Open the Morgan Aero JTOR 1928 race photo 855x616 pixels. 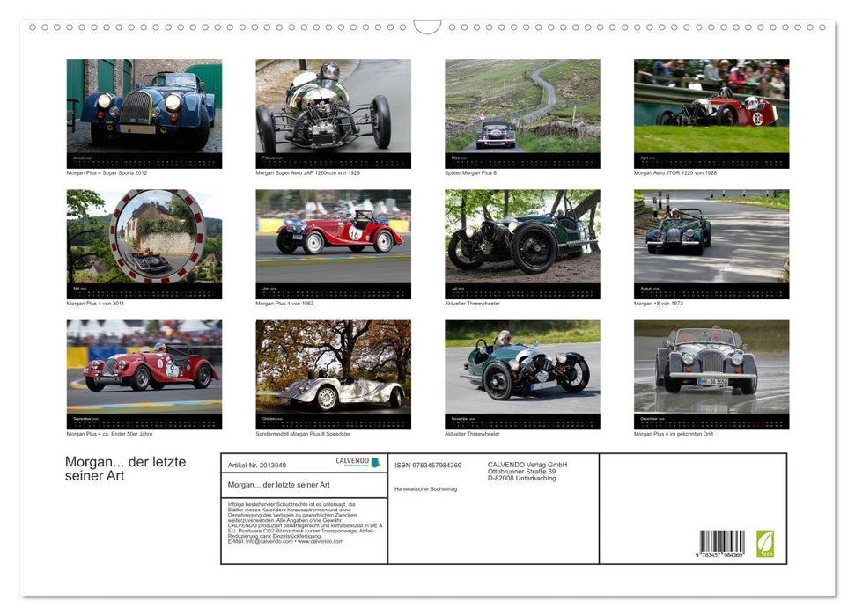(711, 106)
